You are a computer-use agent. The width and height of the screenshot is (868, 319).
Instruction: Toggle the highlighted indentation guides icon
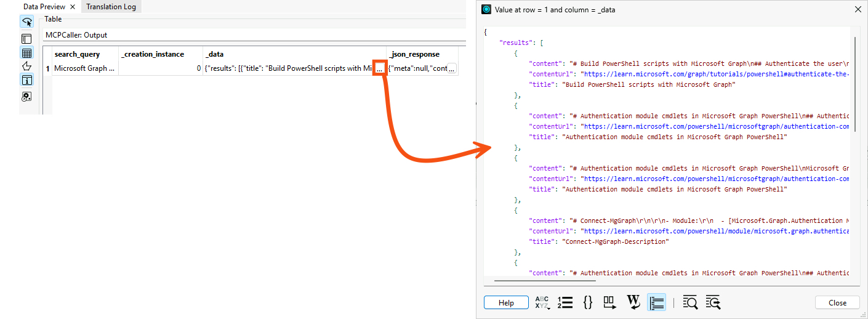657,302
